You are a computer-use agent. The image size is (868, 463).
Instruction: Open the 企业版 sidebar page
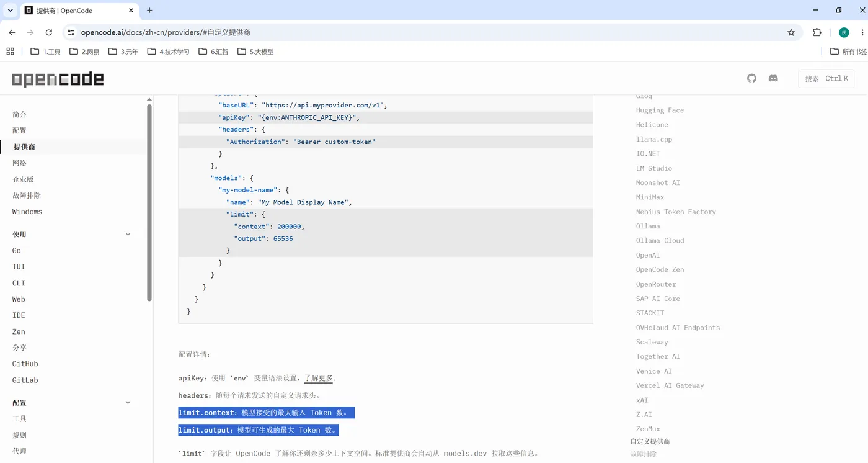point(23,179)
